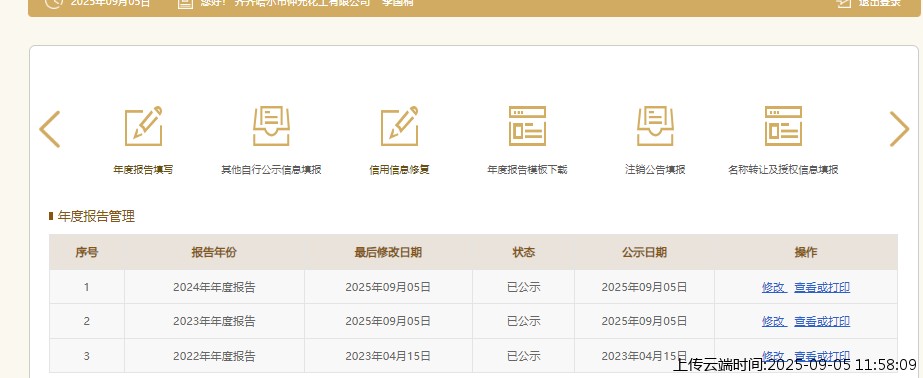Click 查看或打印 for the 2024年年度报告 row
The image size is (923, 378).
(x=822, y=287)
